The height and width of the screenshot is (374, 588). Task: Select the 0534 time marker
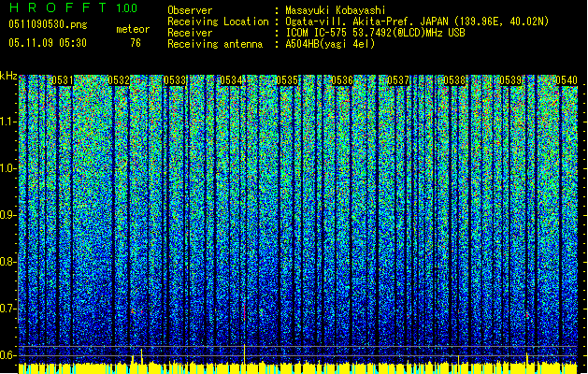pyautogui.click(x=231, y=81)
